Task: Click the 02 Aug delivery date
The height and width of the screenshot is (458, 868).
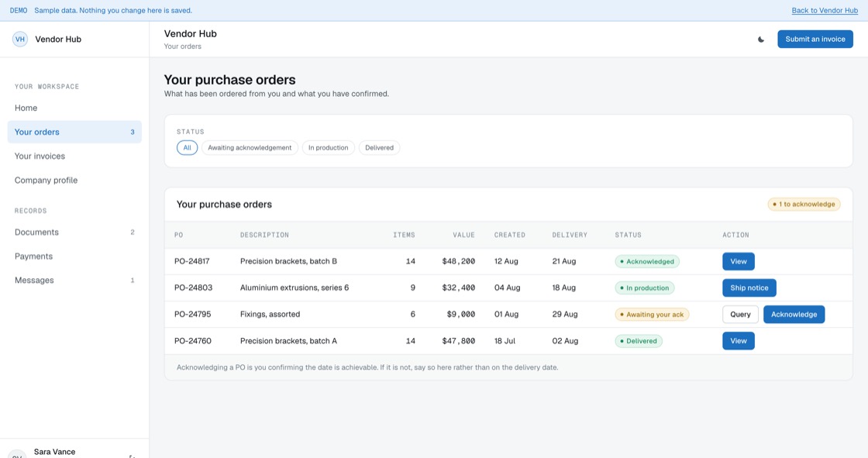Action: pos(565,341)
